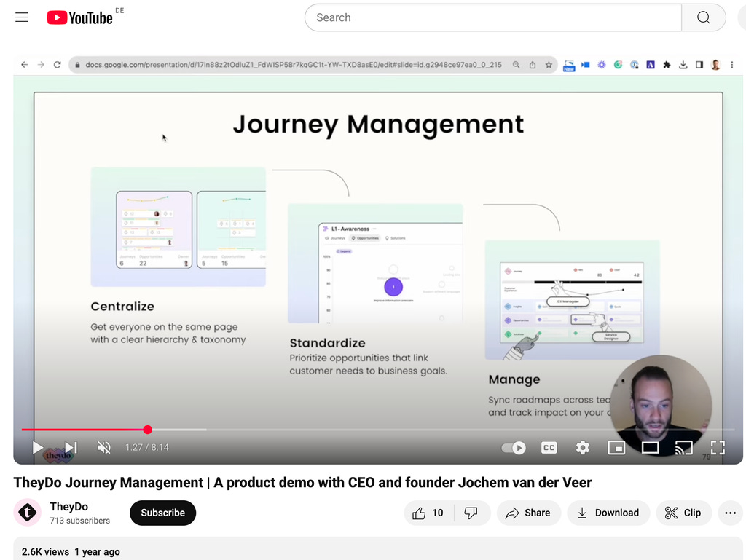Click the purple A extension icon
Viewport: 746px width, 560px height.
click(651, 65)
